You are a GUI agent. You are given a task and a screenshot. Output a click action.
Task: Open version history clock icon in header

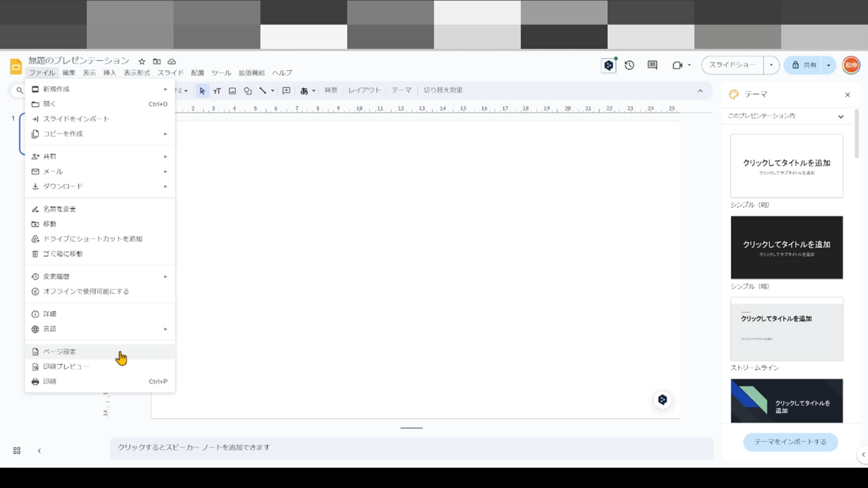[x=629, y=65]
